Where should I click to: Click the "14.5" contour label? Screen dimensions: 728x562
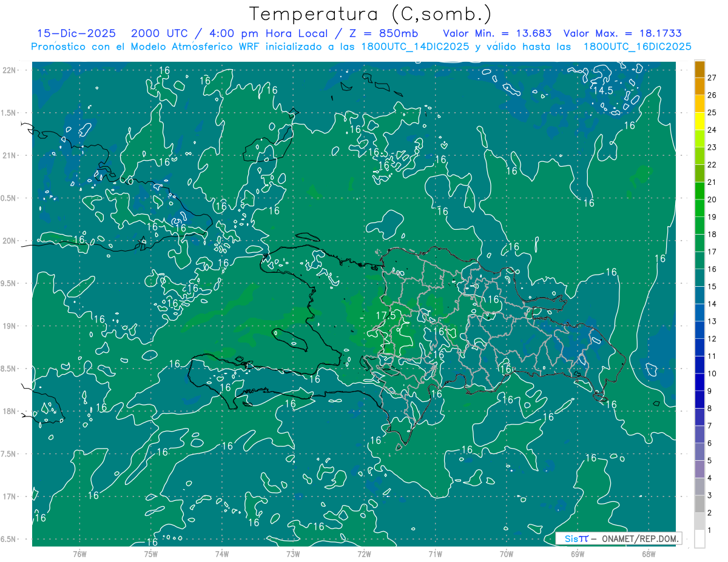603,91
